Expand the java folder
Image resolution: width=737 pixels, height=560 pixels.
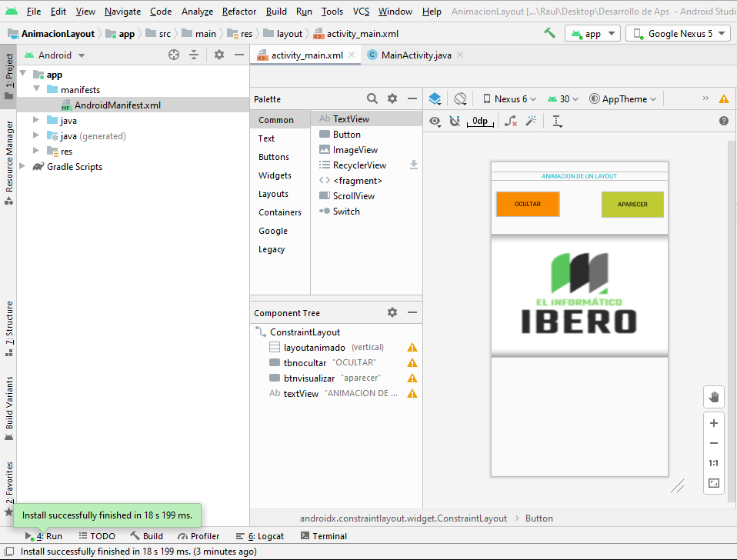pos(36,120)
